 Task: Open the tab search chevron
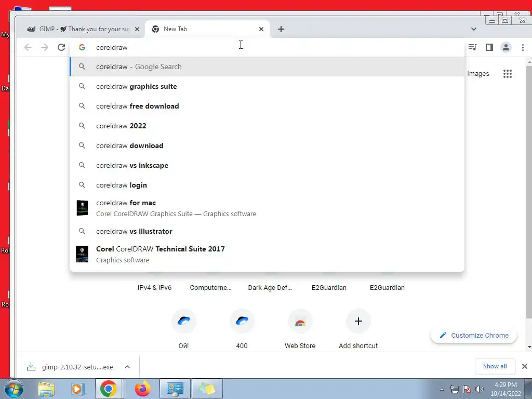474,29
